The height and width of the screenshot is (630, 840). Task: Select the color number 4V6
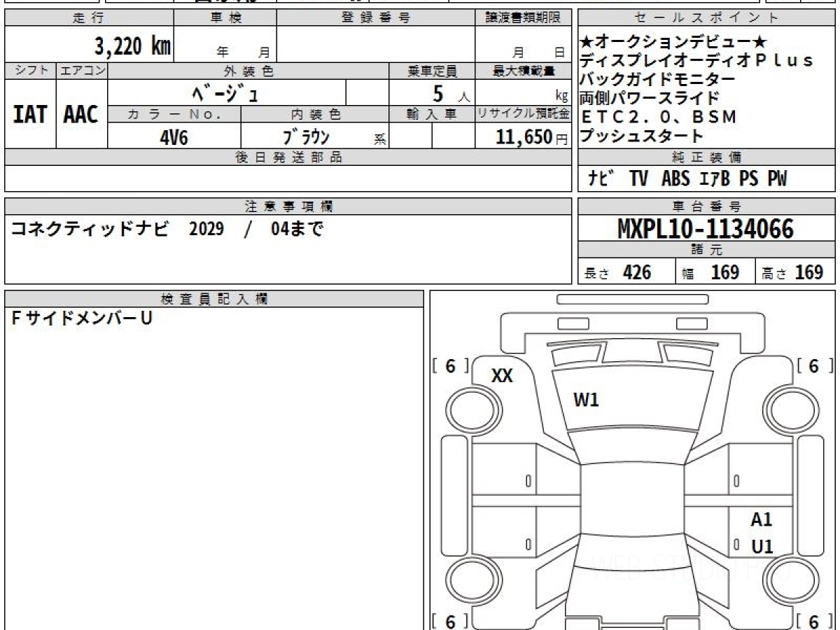[x=174, y=136]
